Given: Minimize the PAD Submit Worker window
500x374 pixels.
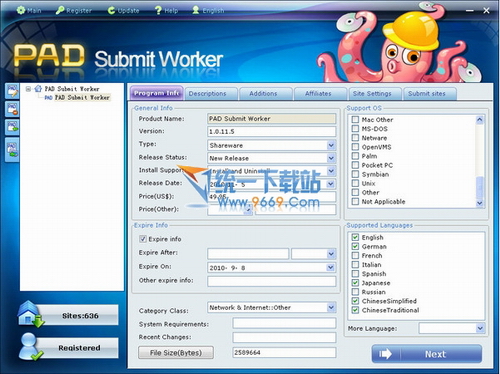Looking at the screenshot, I should 470,11.
